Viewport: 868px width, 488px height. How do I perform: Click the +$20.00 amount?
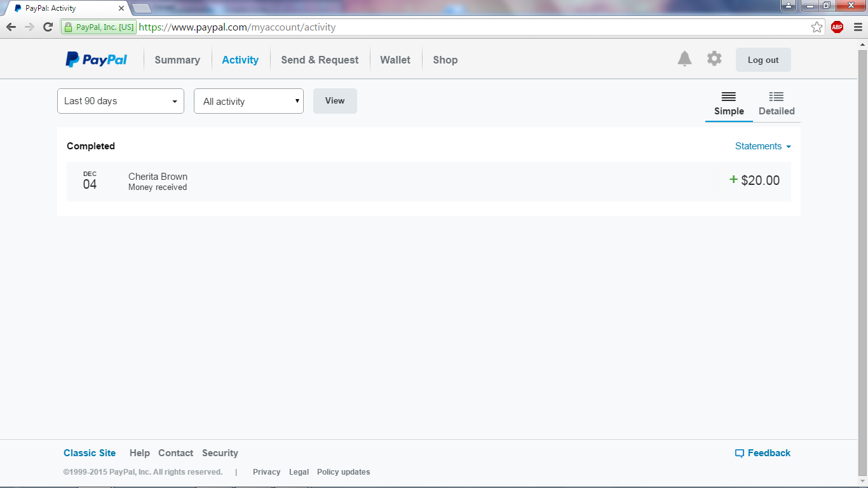point(754,180)
